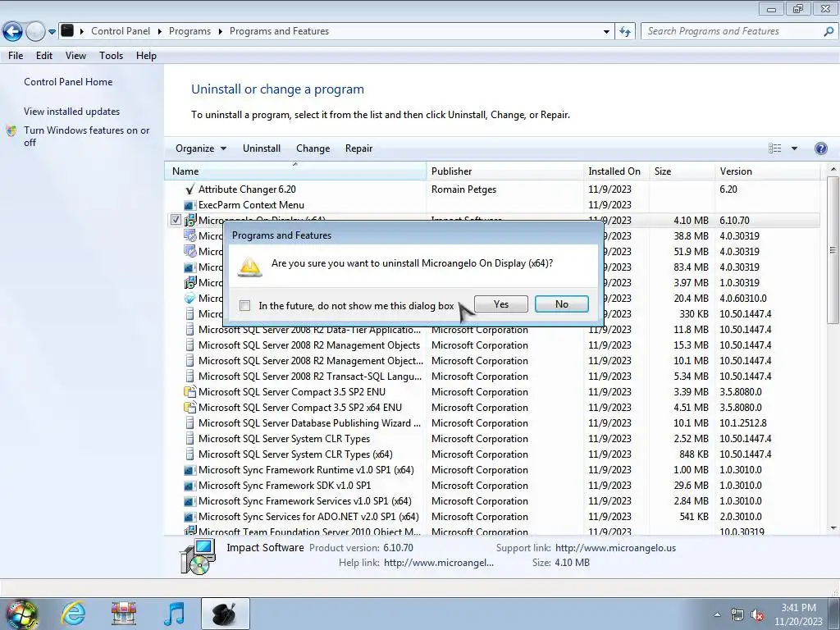Sort by the Size column header
This screenshot has height=630, width=840.
[x=682, y=171]
